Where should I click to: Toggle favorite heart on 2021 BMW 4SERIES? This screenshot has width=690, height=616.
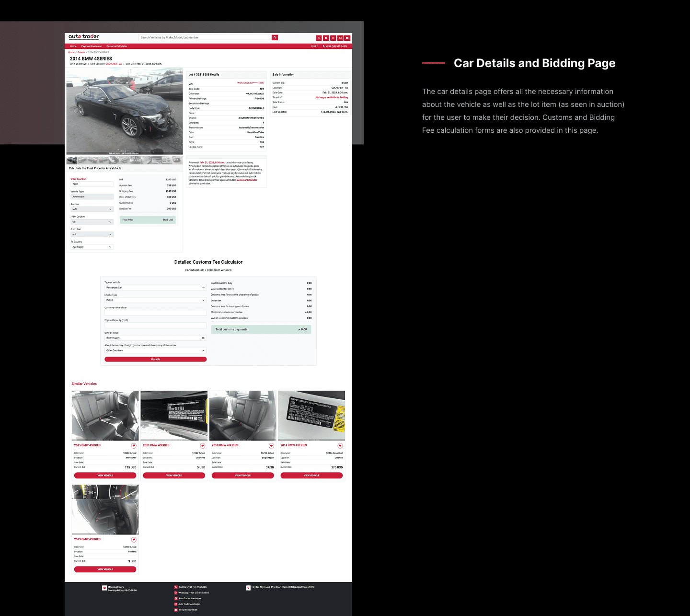tap(203, 446)
